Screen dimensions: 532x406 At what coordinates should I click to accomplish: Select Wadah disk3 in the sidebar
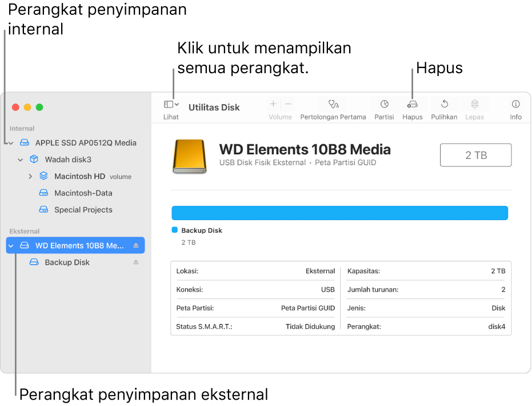coord(68,160)
